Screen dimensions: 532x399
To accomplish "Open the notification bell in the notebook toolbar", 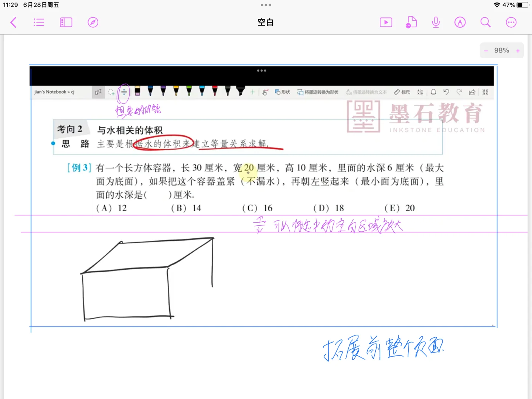I will (x=433, y=92).
